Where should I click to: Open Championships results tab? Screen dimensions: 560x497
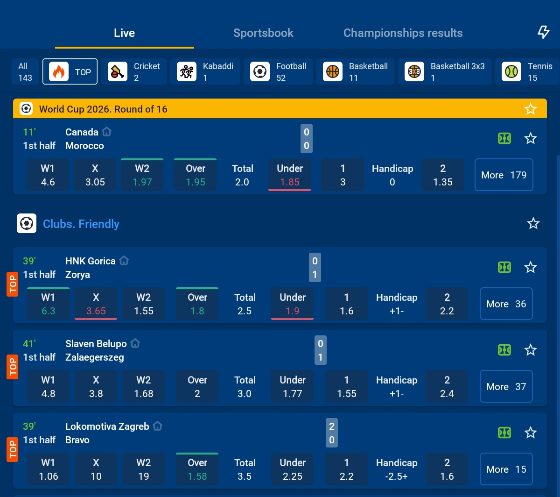403,33
